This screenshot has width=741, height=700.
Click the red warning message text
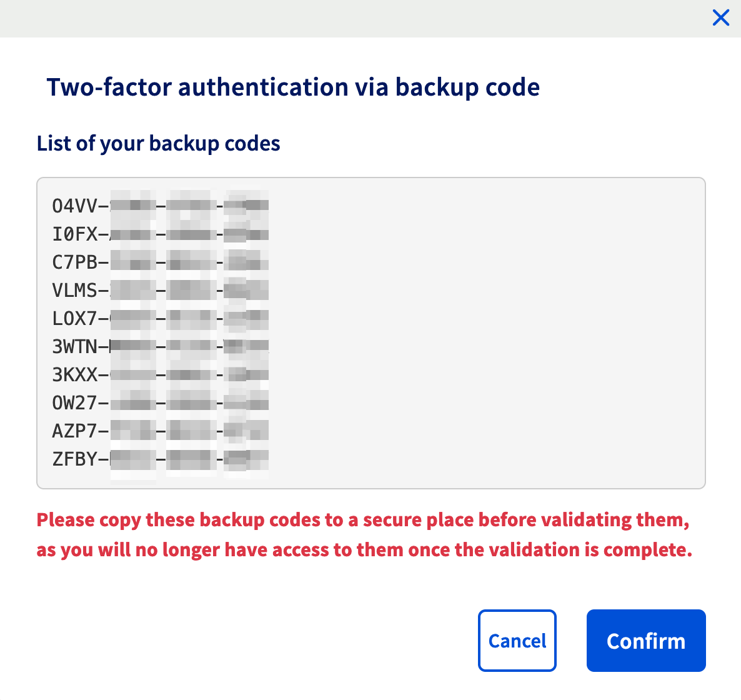[365, 534]
